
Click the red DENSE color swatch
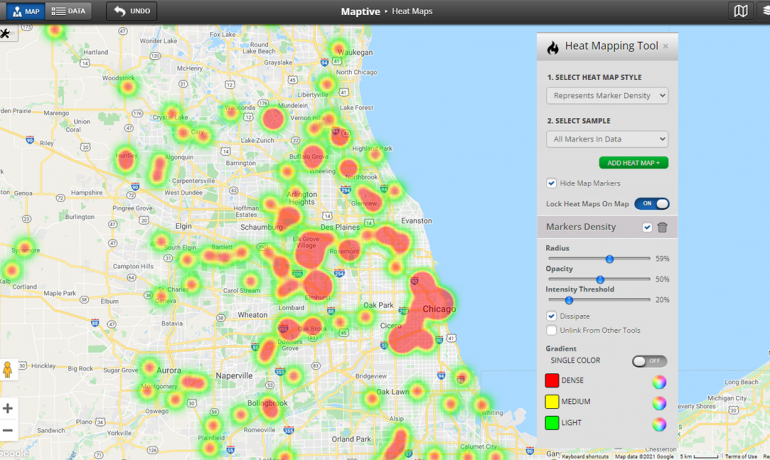point(552,380)
